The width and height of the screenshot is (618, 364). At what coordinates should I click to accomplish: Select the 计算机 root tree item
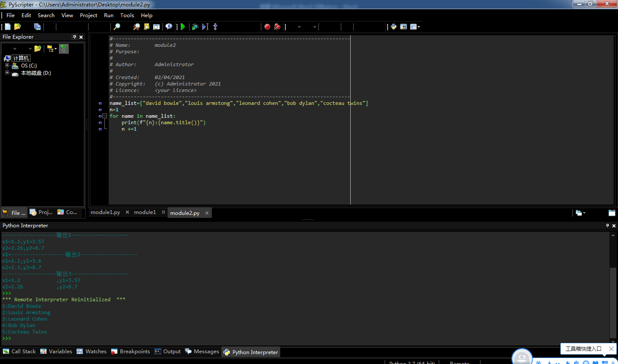pos(21,58)
